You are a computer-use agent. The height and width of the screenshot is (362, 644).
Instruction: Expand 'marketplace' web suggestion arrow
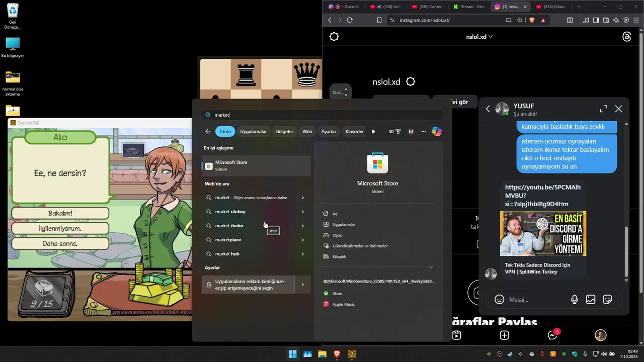[302, 240]
